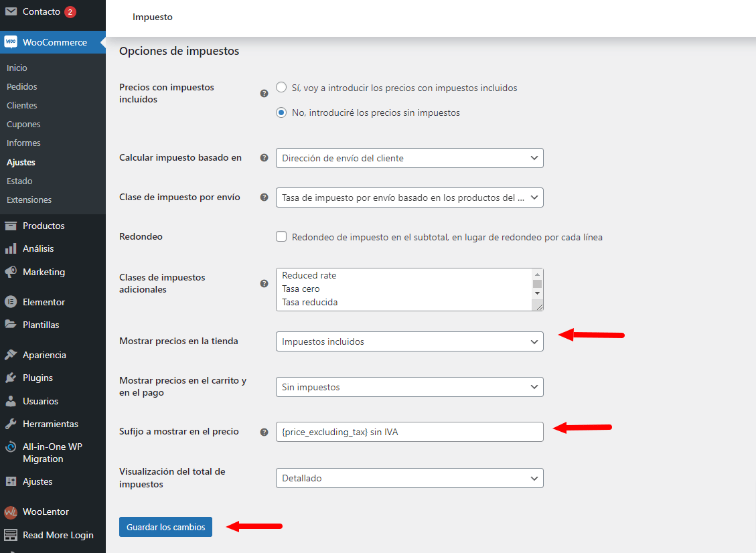This screenshot has height=553, width=756.
Task: Click Guardar los cambios button
Action: (165, 527)
